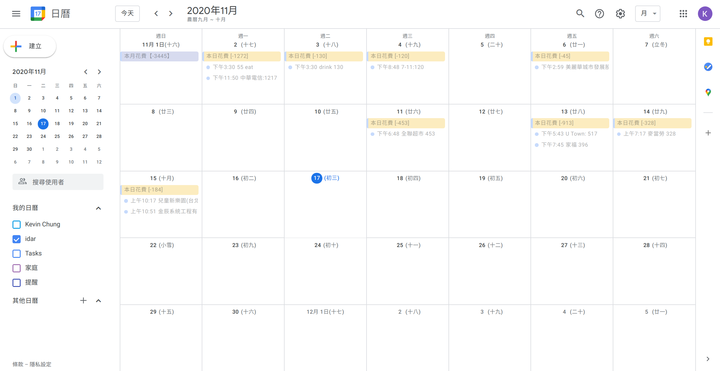This screenshot has width=720, height=371.
Task: Click the Google Calendar logo
Action: pyautogui.click(x=38, y=14)
